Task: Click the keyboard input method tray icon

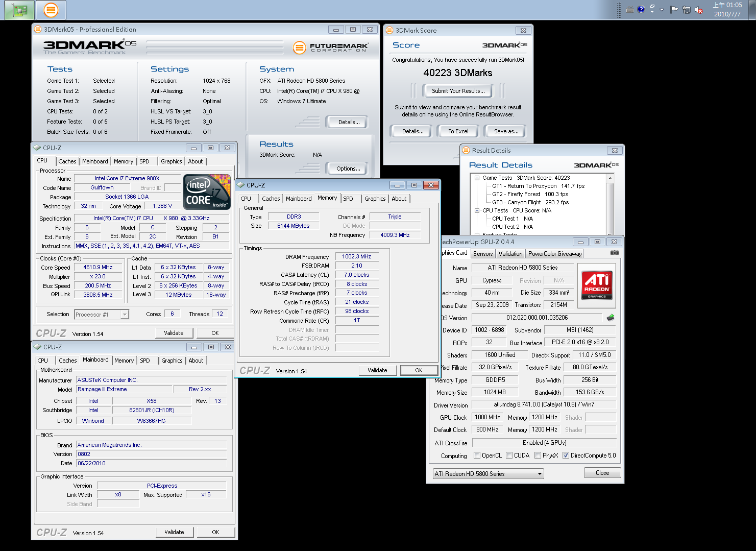Action: (x=630, y=10)
